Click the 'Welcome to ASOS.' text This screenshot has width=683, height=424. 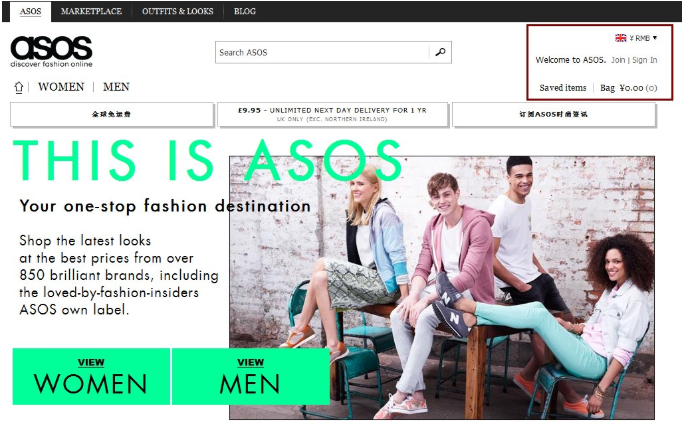point(571,60)
